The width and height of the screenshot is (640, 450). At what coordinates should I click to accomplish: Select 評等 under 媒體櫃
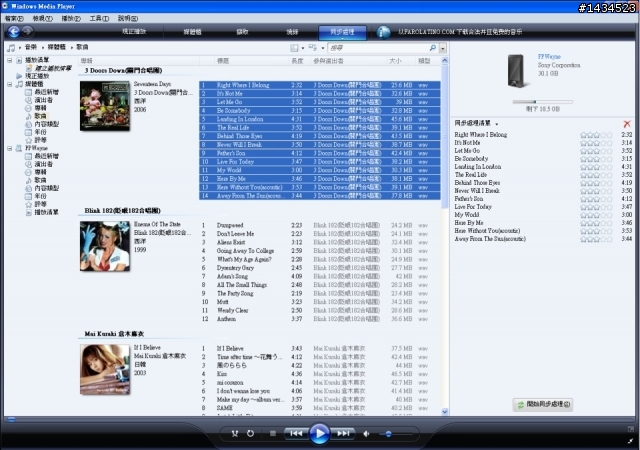click(x=40, y=140)
